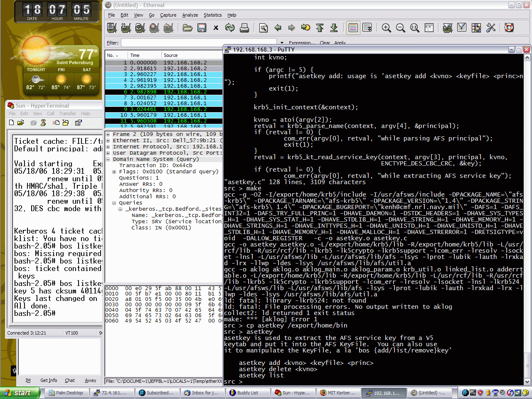
Task: Click the Get Info link in buddy window
Action: 49,380
